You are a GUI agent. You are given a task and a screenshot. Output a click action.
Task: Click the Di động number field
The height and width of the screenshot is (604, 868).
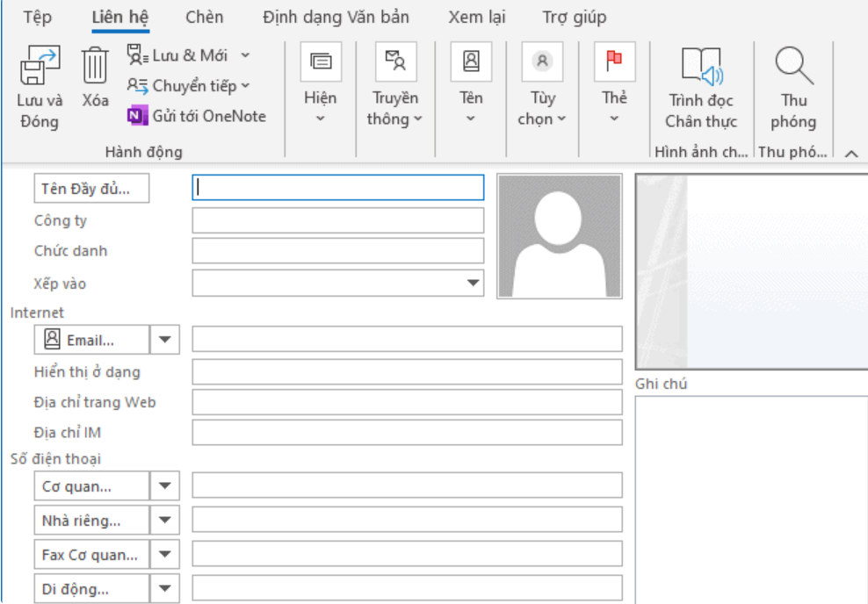[408, 588]
